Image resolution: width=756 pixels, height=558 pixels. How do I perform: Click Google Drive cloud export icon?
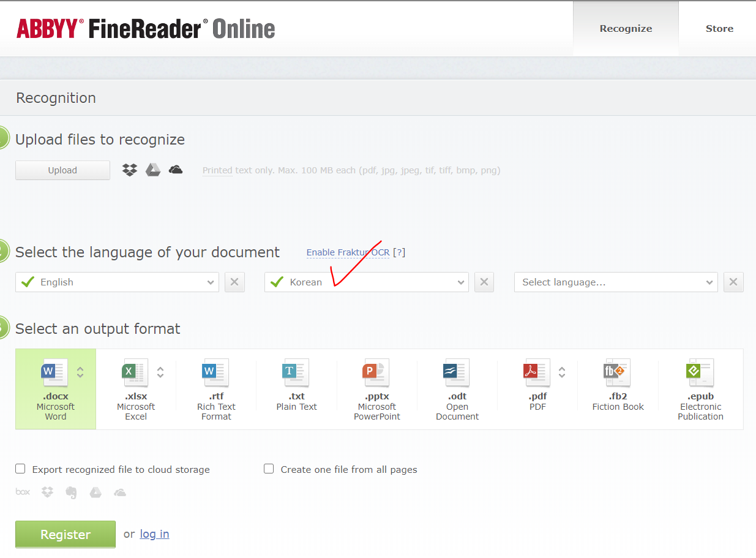pyautogui.click(x=95, y=492)
